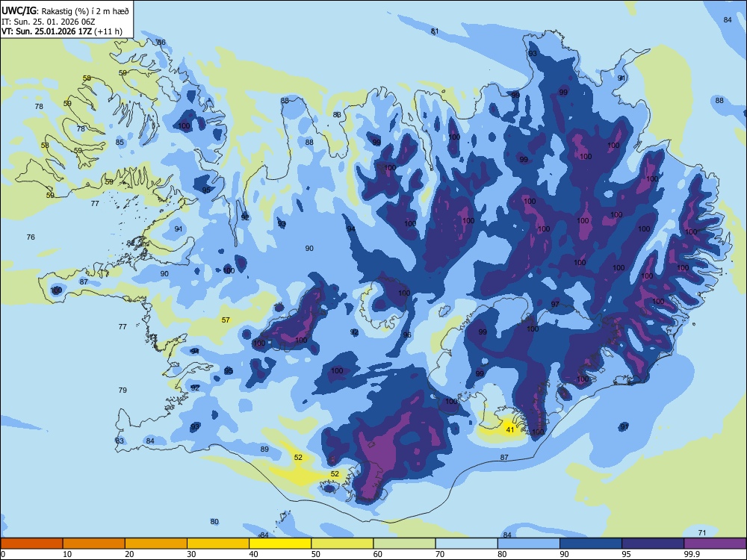Image resolution: width=747 pixels, height=560 pixels.
Task: Select the yellow-green 50–60 legend swatch
Action: coord(342,544)
